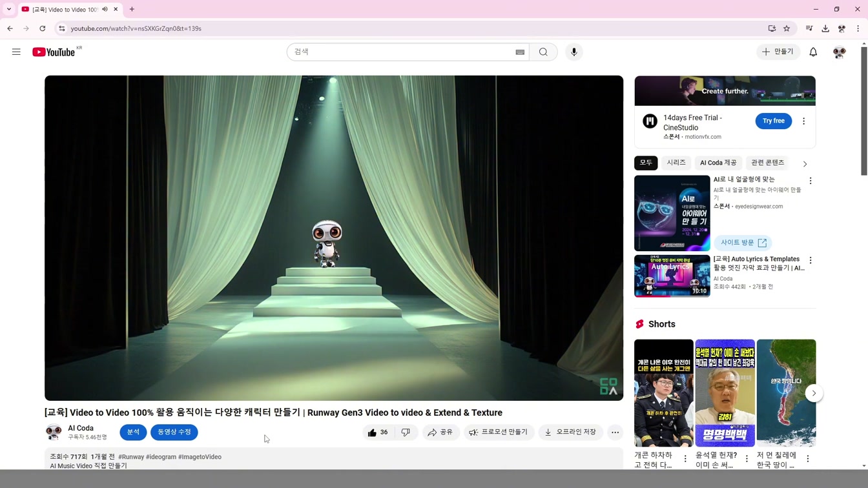The image size is (868, 488).
Task: Open the #ideogram hashtag link
Action: 161,457
